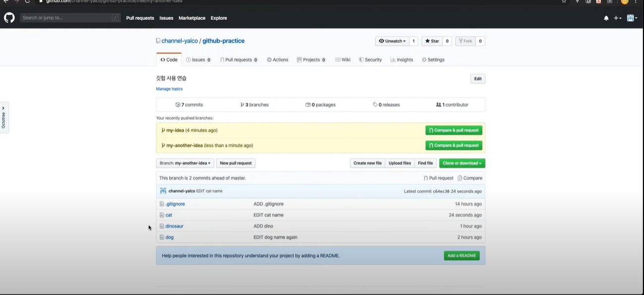Open the dog file
The height and width of the screenshot is (295, 644).
point(170,237)
